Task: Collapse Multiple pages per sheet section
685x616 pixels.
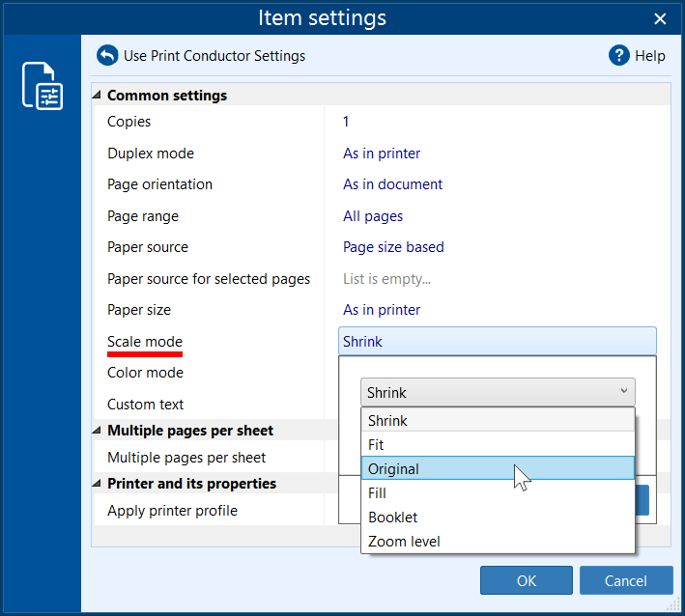Action: point(97,431)
